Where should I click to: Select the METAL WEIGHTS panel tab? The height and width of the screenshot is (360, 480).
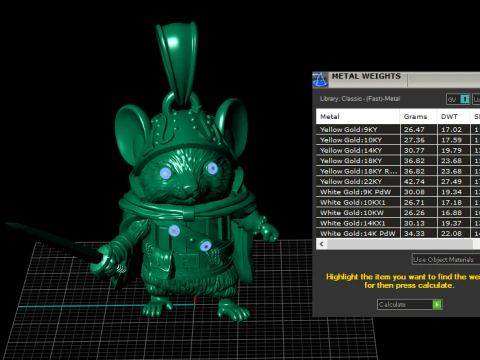pos(366,76)
